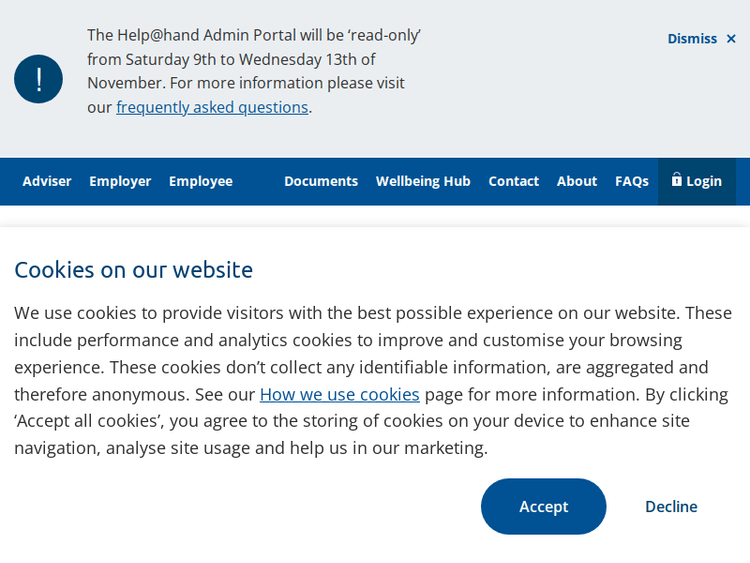
Task: Accept all cookies
Action: point(543,506)
